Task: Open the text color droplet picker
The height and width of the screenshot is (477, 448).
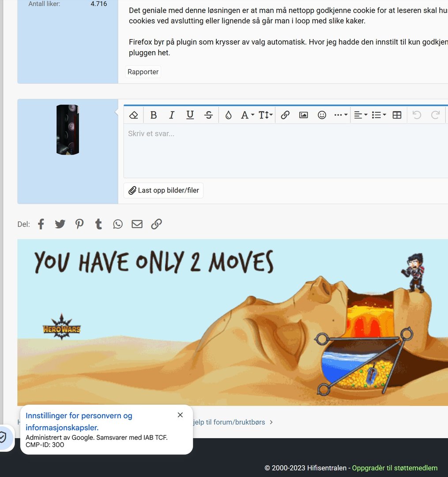Action: click(228, 115)
